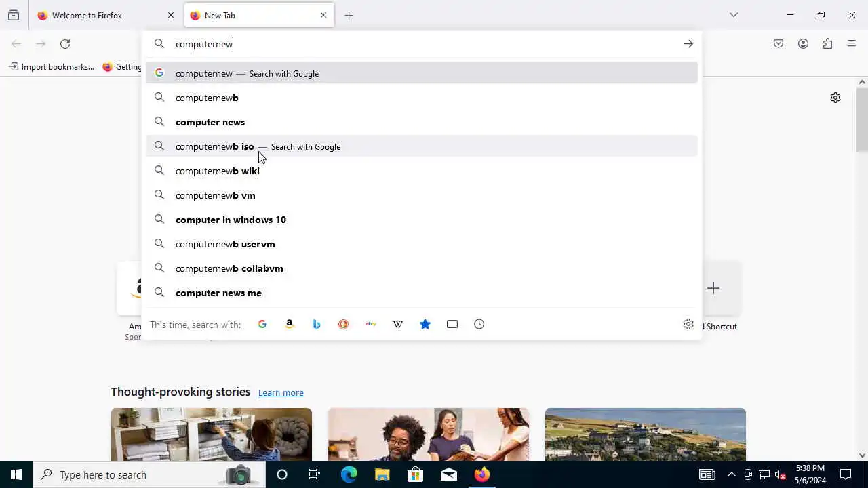The height and width of the screenshot is (488, 868).
Task: Choose suggestion 'computernewb vm'
Action: 422,195
